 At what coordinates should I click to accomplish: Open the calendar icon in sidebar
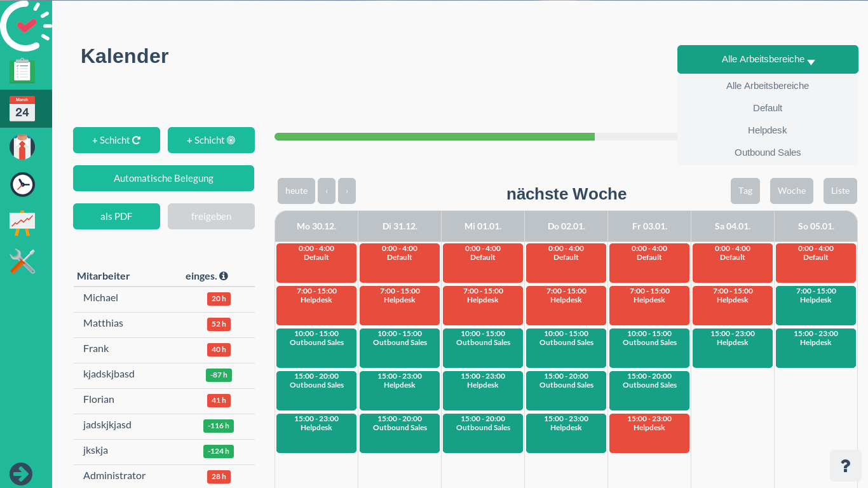point(22,109)
